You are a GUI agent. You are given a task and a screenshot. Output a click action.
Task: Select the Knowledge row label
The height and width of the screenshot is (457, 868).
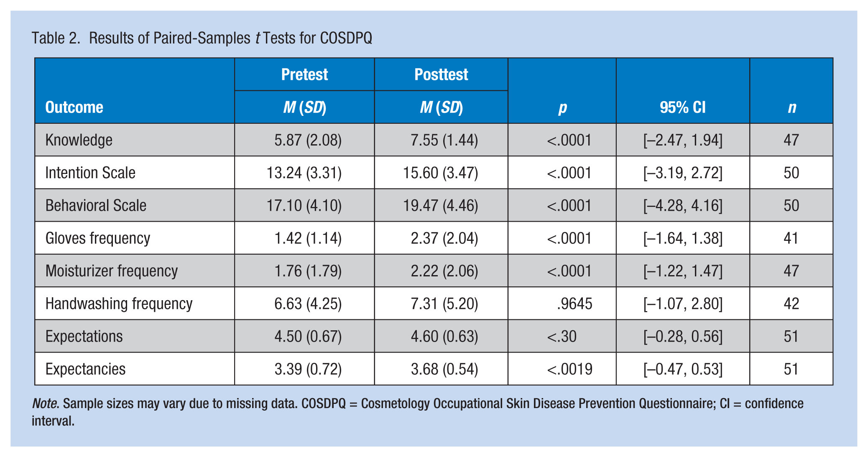[x=79, y=140]
